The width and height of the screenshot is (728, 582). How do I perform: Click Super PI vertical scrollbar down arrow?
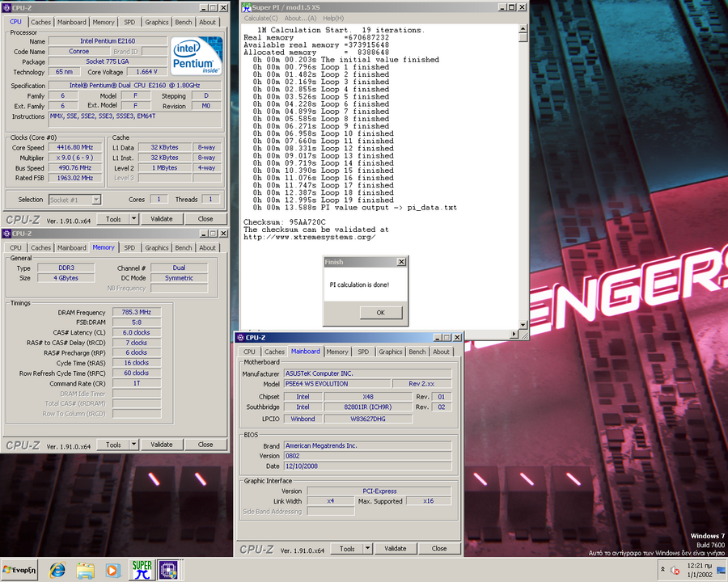[523, 325]
